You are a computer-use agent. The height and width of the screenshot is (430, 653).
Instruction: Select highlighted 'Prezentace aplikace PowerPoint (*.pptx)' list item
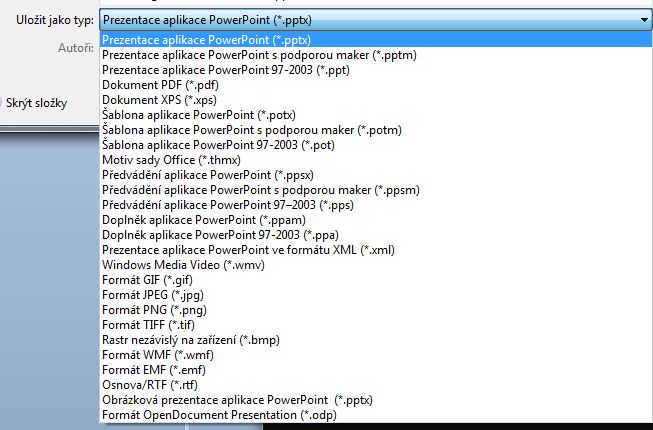tap(376, 40)
